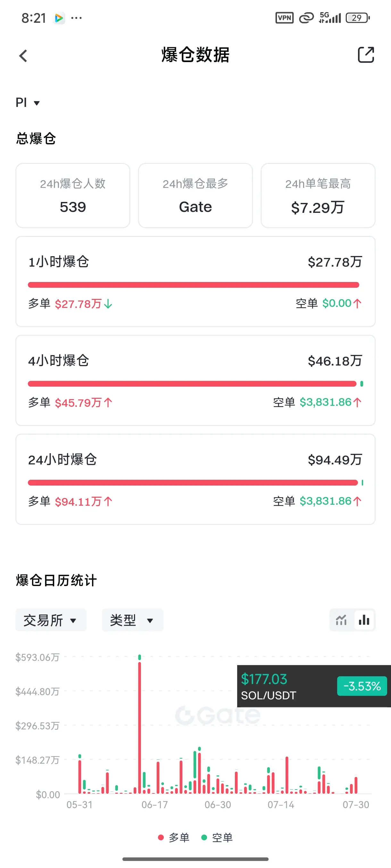
Task: Open the 24小时爆仓 card
Action: click(x=195, y=479)
